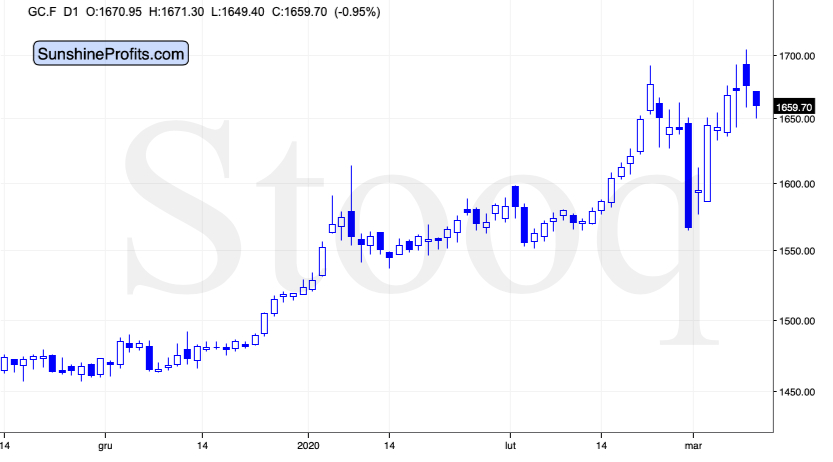Click the 1700.00 price axis label

[x=797, y=56]
